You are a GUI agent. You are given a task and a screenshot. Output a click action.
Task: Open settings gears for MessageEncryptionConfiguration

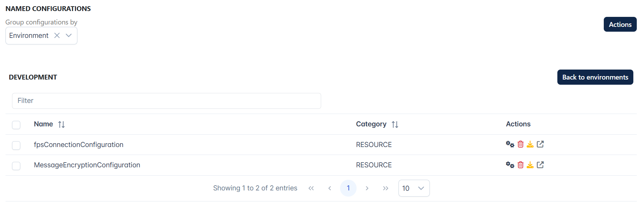510,165
